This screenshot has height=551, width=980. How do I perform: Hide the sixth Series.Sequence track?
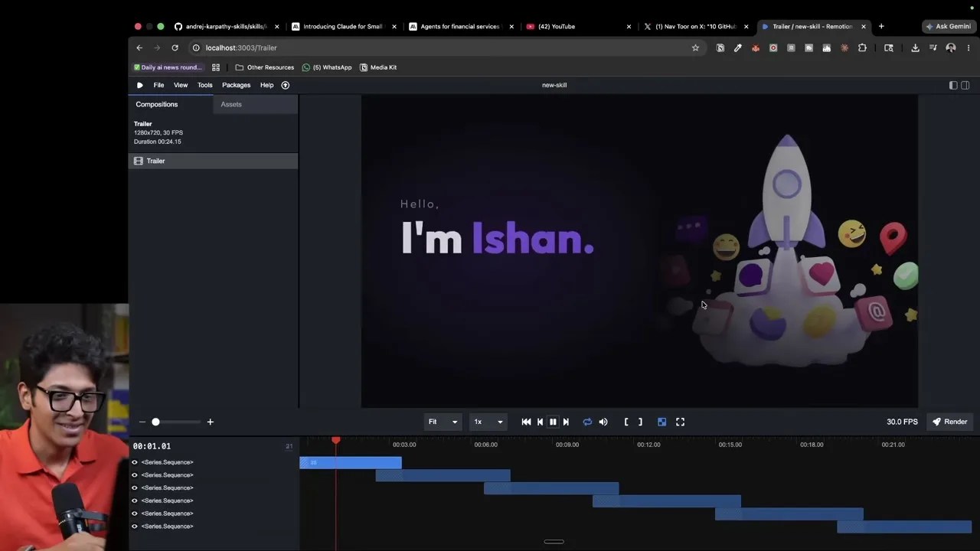[x=135, y=527]
